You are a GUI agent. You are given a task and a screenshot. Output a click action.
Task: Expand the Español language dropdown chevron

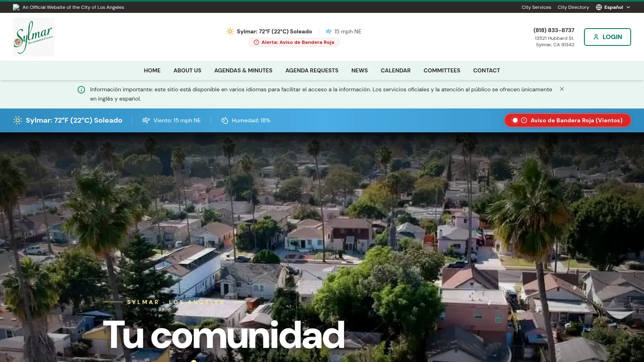tap(628, 7)
